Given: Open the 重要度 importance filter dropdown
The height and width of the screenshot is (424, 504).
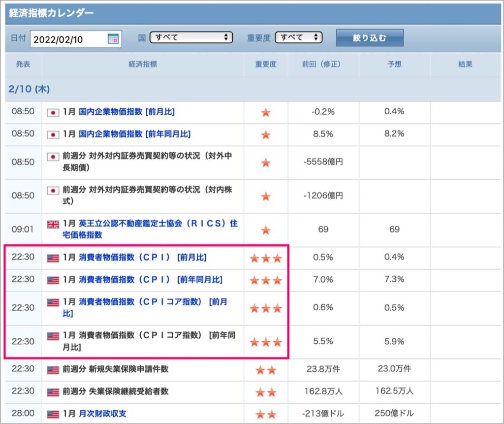Looking at the screenshot, I should point(299,37).
